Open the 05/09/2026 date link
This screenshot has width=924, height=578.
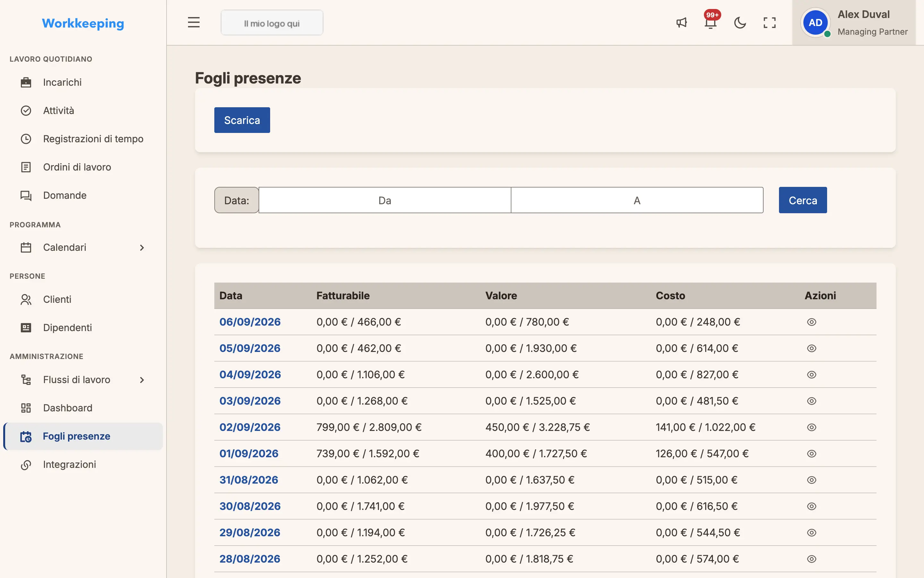[250, 348]
